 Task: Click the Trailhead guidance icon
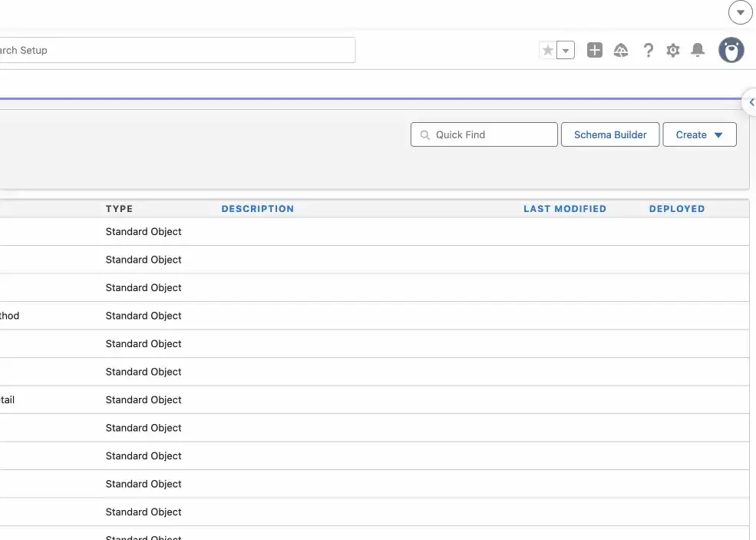tap(622, 51)
